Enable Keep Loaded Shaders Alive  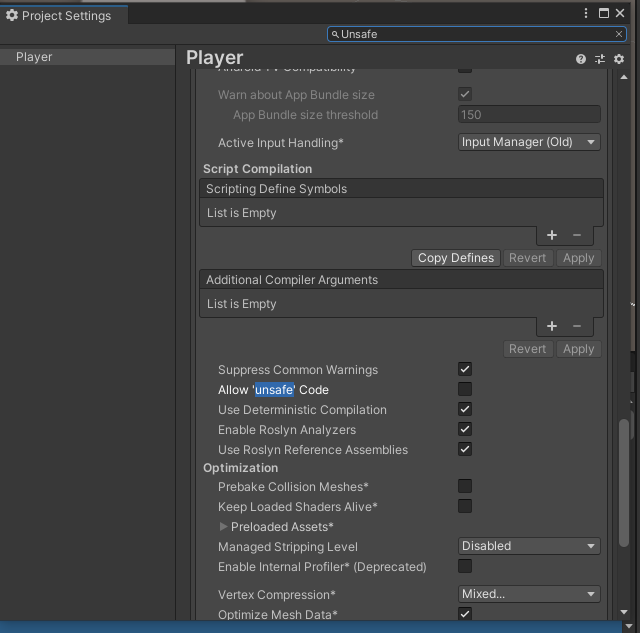click(465, 506)
